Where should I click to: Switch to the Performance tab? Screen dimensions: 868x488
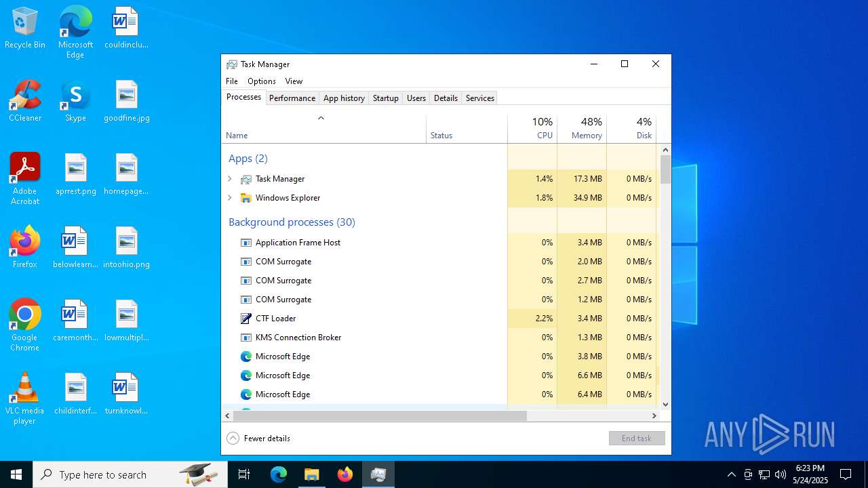coord(292,98)
